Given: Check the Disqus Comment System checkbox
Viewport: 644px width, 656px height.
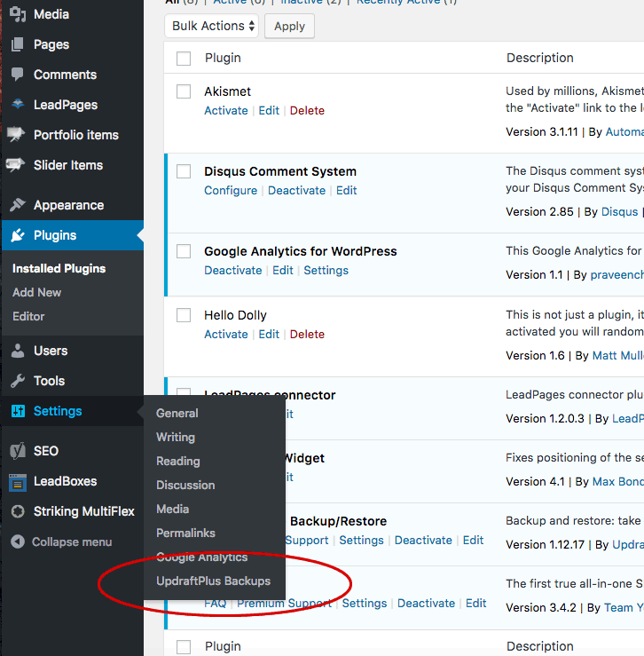Looking at the screenshot, I should click(x=184, y=171).
